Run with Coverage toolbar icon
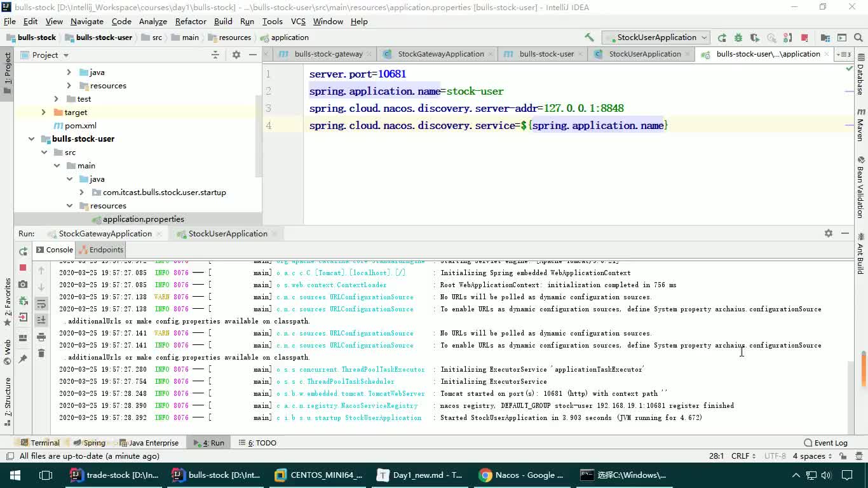868x488 pixels. click(755, 37)
